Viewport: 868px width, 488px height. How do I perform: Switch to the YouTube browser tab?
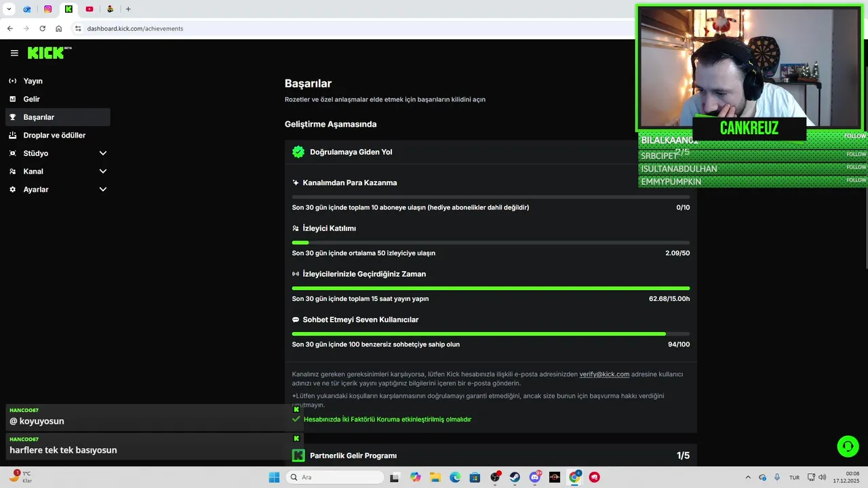[x=89, y=9]
